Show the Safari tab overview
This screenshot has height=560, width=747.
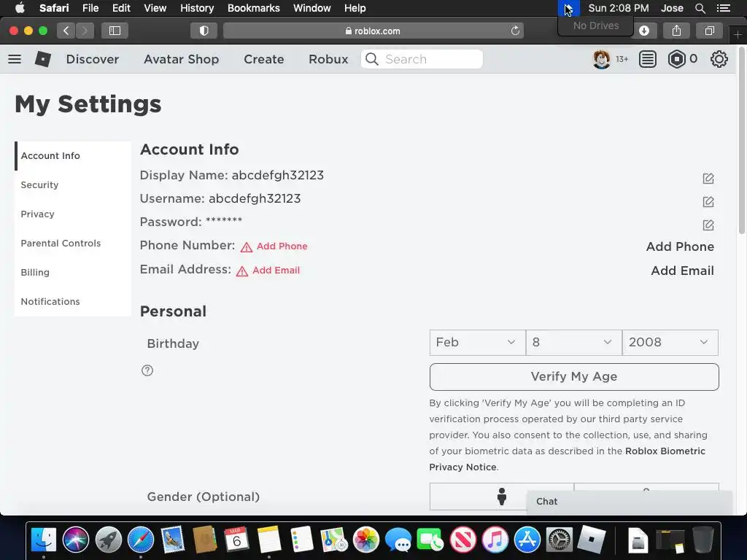pos(709,31)
